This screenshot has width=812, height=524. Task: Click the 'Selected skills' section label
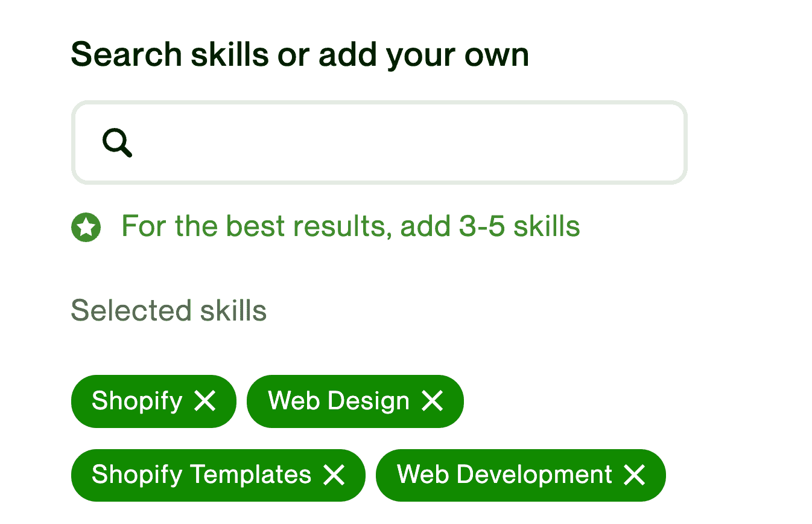pos(169,311)
